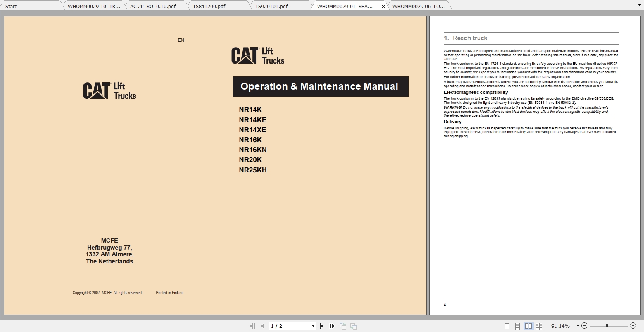Open the AC-2P_RO_0.16.pdf tab
This screenshot has width=644, height=332.
153,6
